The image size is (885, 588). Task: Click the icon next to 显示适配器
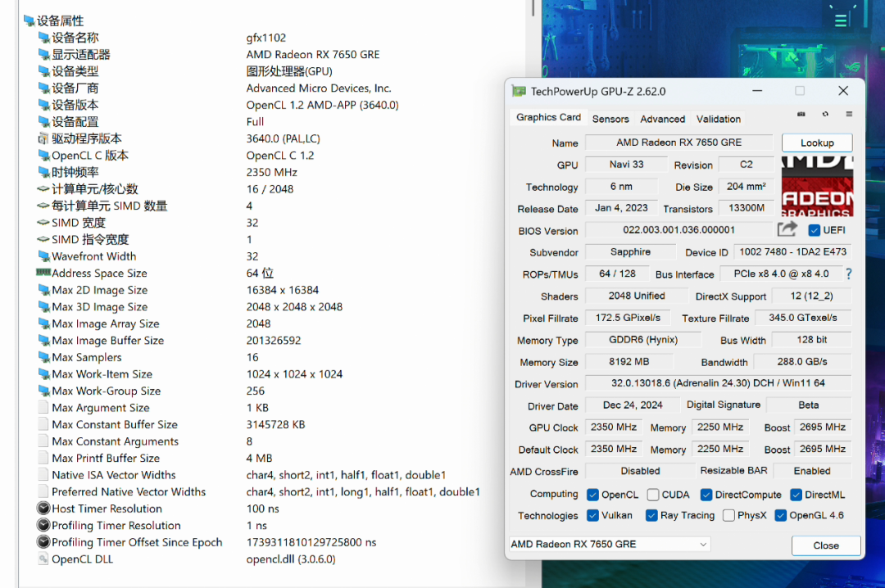(x=43, y=55)
